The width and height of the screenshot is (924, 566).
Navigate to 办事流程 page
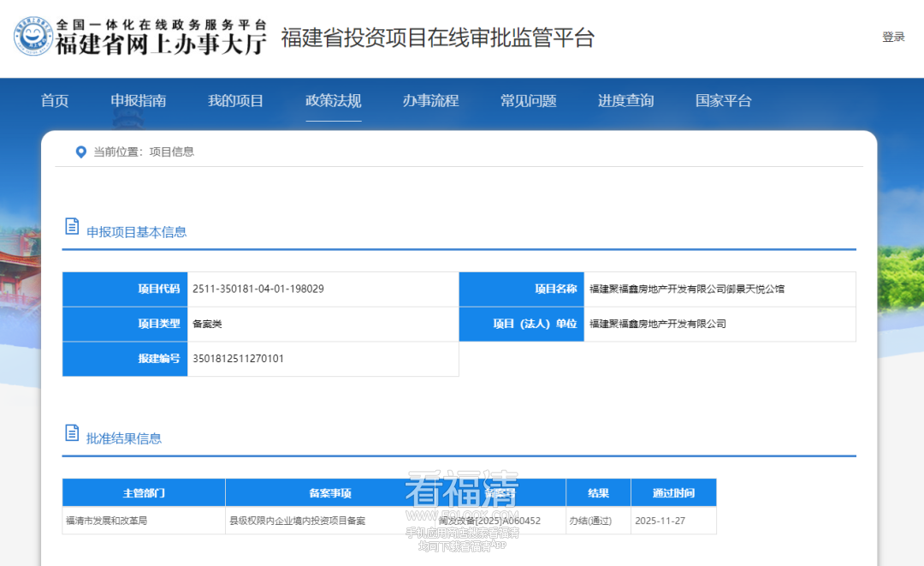(431, 101)
